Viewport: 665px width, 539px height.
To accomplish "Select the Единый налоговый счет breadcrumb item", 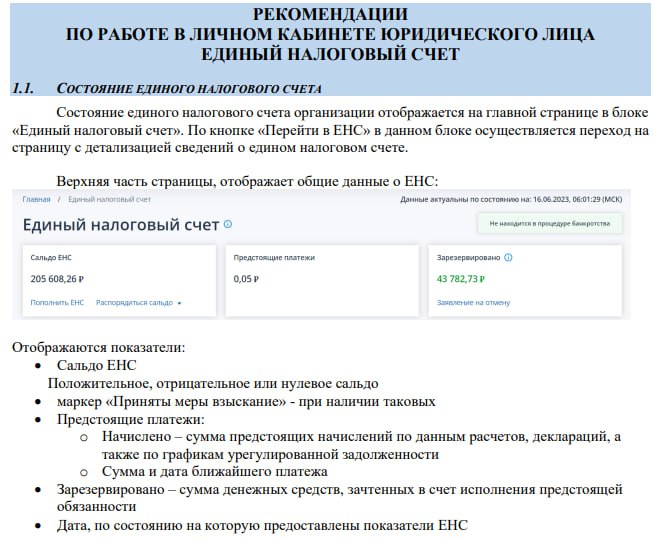I will point(110,200).
